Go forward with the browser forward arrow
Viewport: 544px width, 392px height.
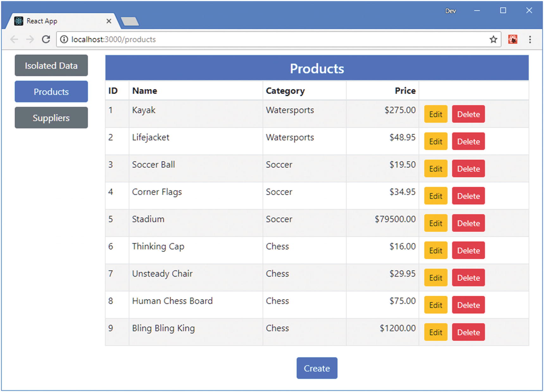30,39
